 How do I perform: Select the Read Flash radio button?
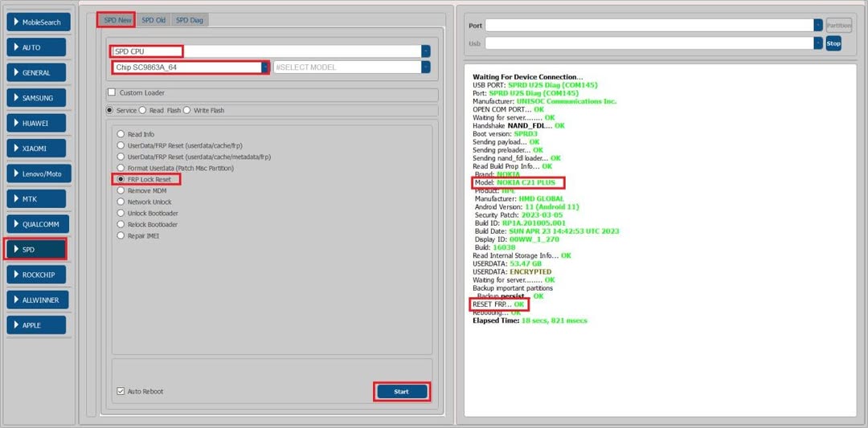click(x=143, y=110)
